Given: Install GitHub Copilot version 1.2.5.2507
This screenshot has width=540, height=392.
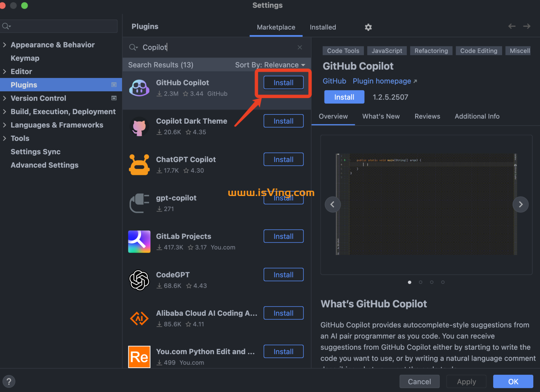Looking at the screenshot, I should 344,97.
